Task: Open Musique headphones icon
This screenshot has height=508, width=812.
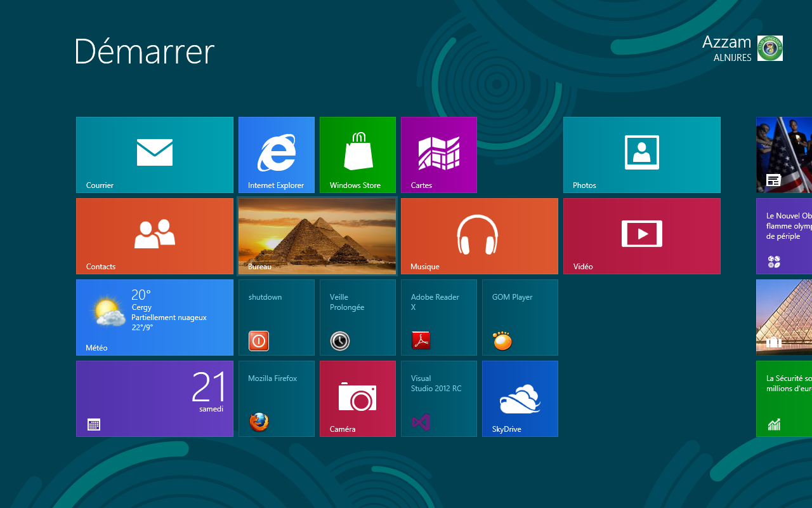Action: tap(478, 234)
